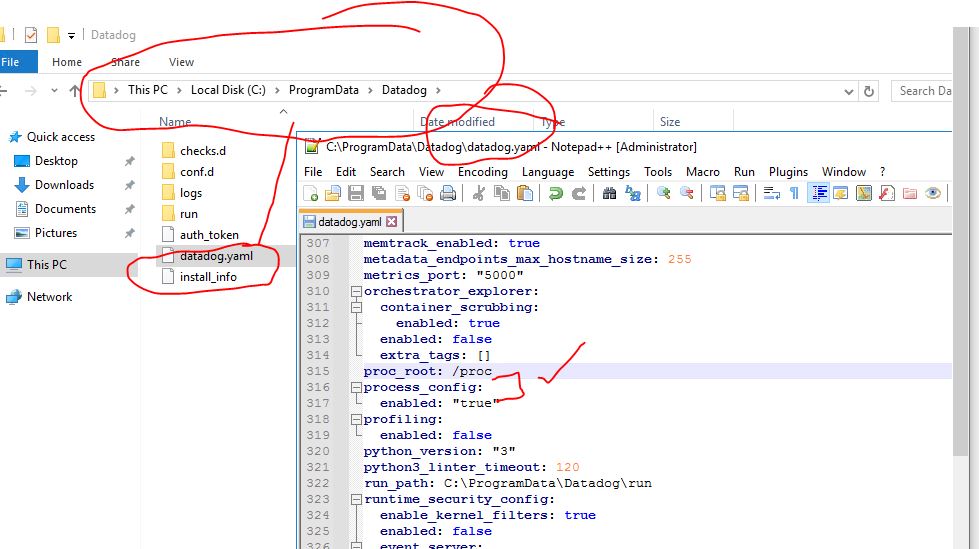Click the Undo green arrow icon

point(556,194)
